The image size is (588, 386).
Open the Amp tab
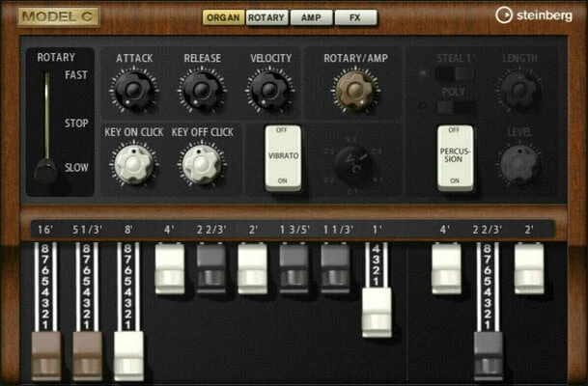311,17
